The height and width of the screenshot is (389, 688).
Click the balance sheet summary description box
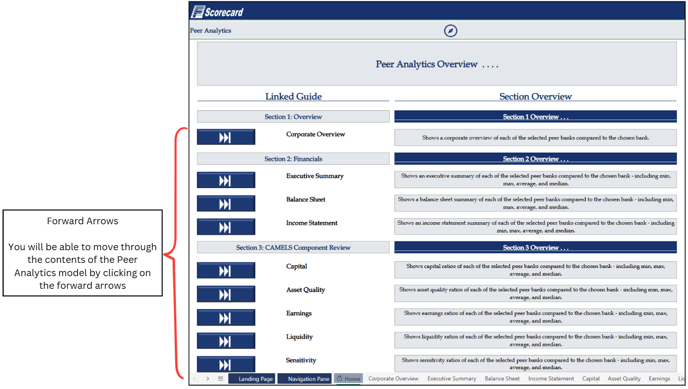[535, 203]
